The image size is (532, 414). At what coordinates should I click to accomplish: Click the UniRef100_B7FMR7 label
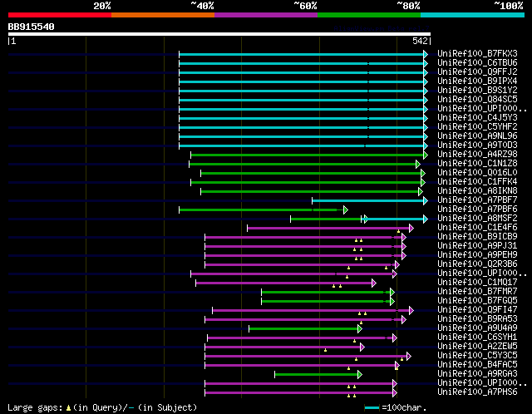coord(477,292)
